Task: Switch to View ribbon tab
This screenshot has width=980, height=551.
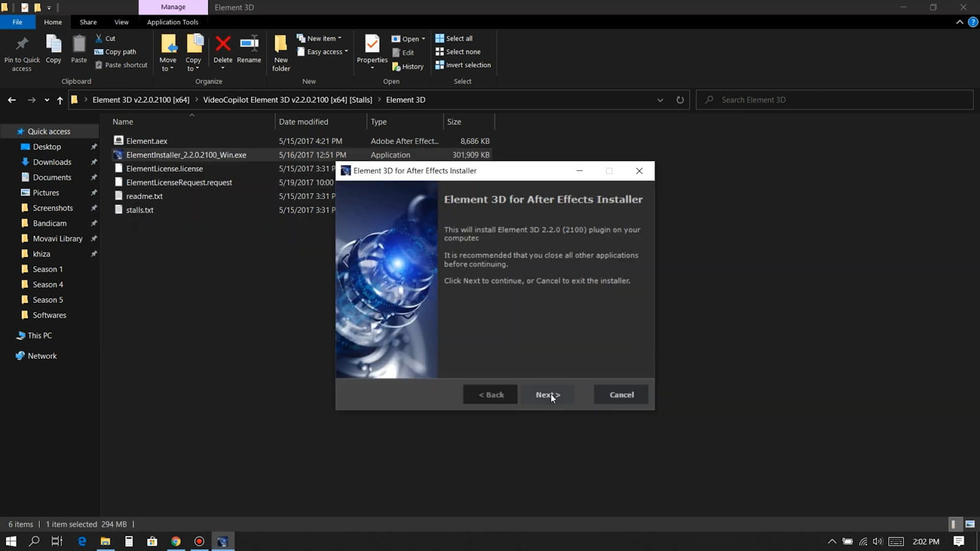Action: [x=121, y=22]
